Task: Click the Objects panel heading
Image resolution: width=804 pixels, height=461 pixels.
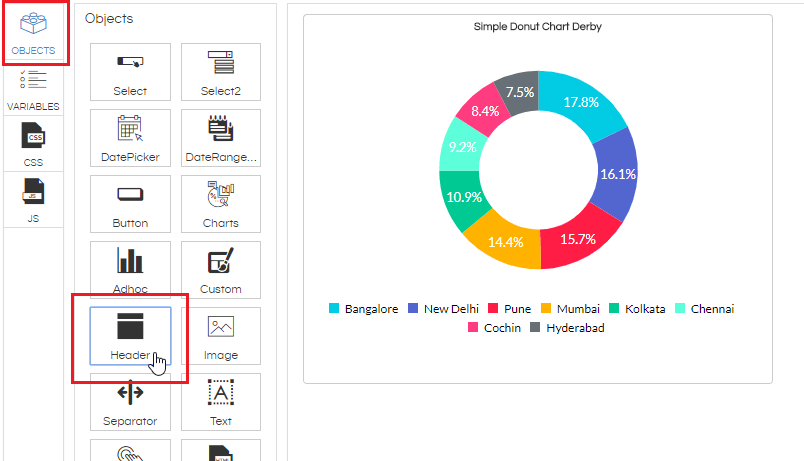Action: (109, 18)
